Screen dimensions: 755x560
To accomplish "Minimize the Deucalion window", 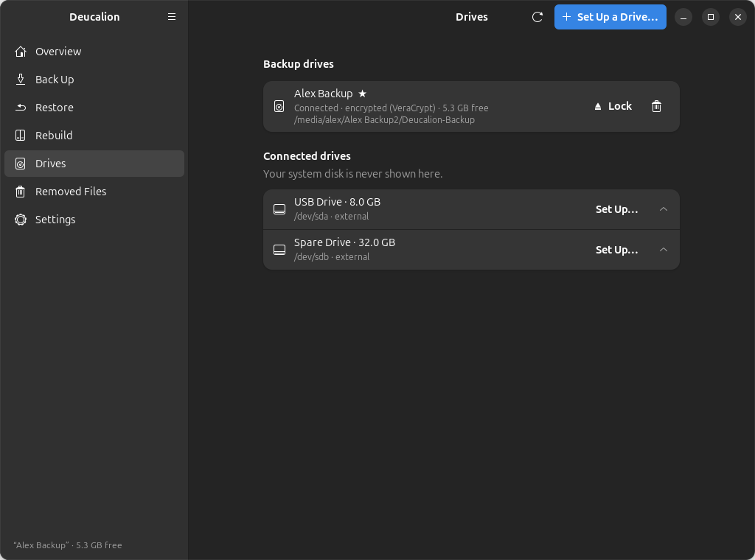I will coord(683,17).
